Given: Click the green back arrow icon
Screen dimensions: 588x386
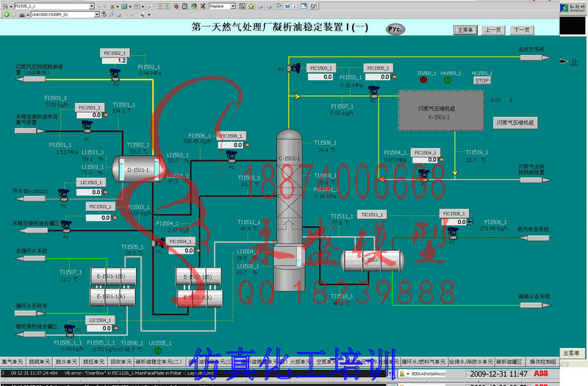Looking at the screenshot, I should click(7, 15).
